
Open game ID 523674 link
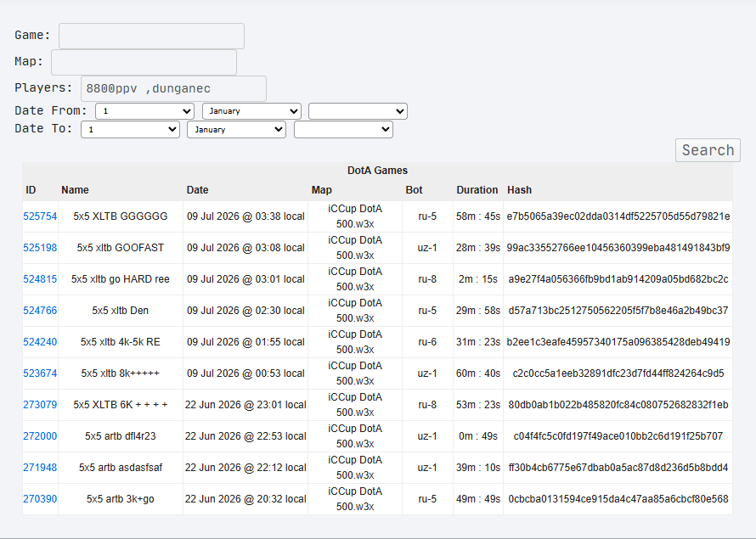pos(40,373)
